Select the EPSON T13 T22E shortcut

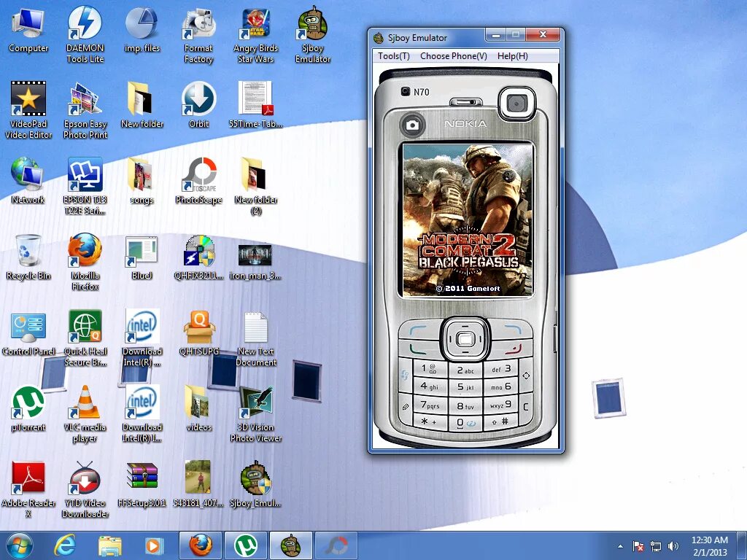(x=85, y=186)
